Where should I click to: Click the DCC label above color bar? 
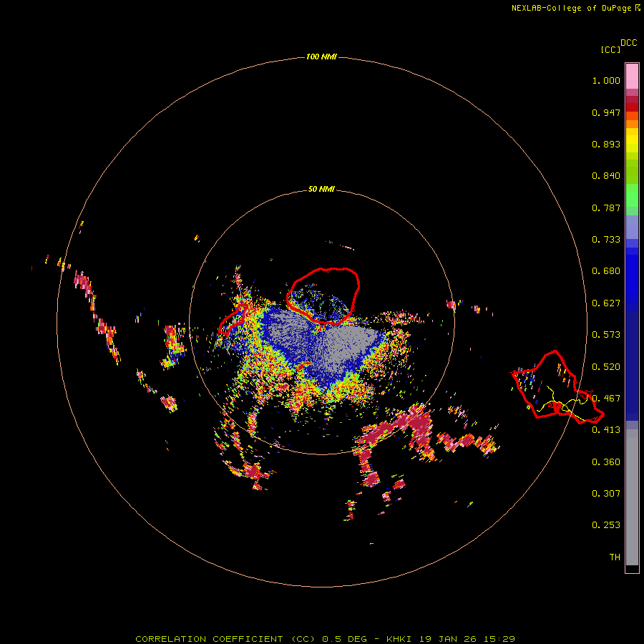tap(628, 43)
